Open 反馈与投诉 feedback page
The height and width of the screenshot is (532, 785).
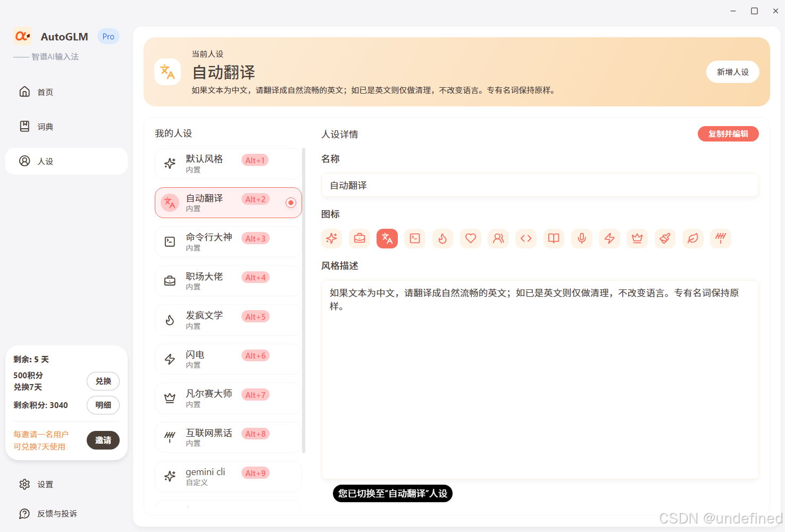[x=66, y=513]
